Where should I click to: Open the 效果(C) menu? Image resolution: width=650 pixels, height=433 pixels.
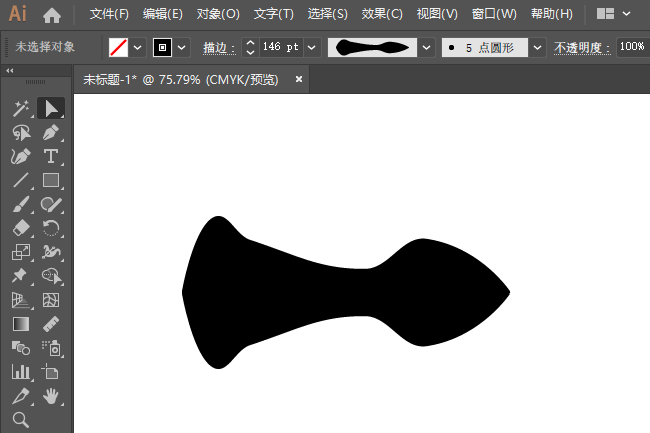382,14
